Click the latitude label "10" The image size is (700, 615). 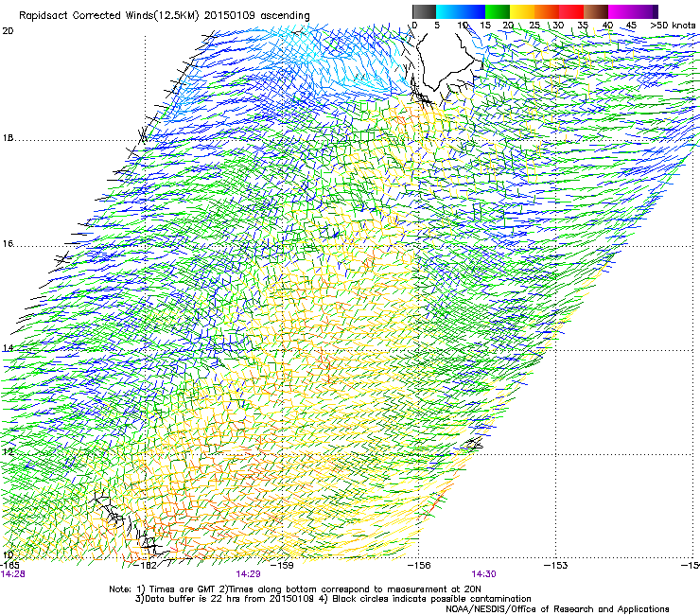[x=8, y=555]
